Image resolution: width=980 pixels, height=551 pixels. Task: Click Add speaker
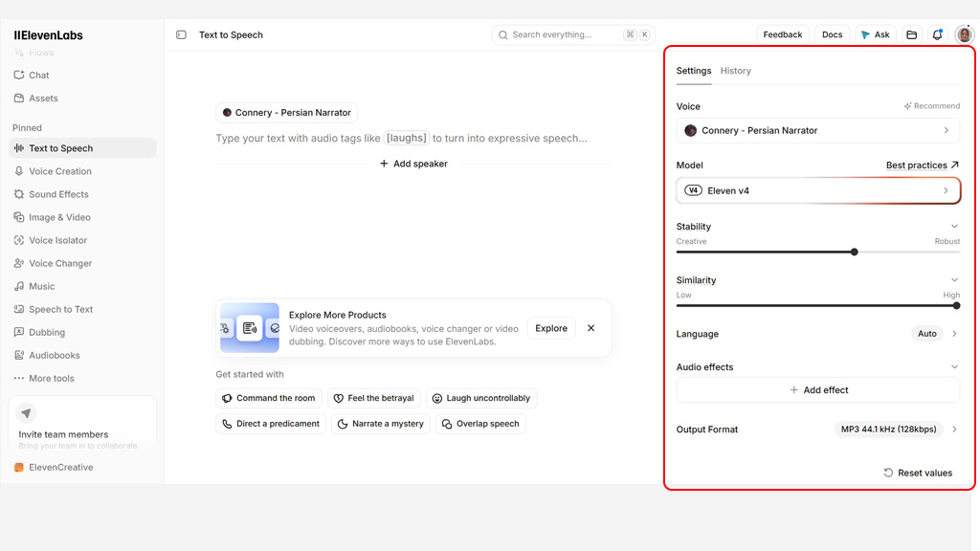coord(413,164)
